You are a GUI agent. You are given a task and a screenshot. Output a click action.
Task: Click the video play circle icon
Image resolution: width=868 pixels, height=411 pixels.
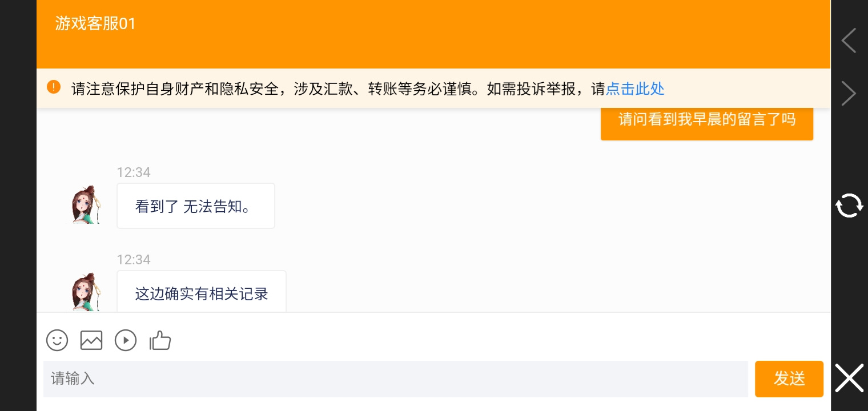point(126,340)
